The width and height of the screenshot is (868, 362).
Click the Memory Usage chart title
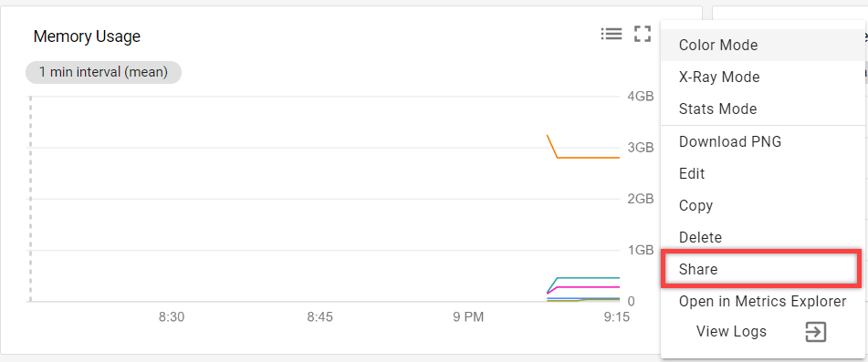click(x=87, y=36)
